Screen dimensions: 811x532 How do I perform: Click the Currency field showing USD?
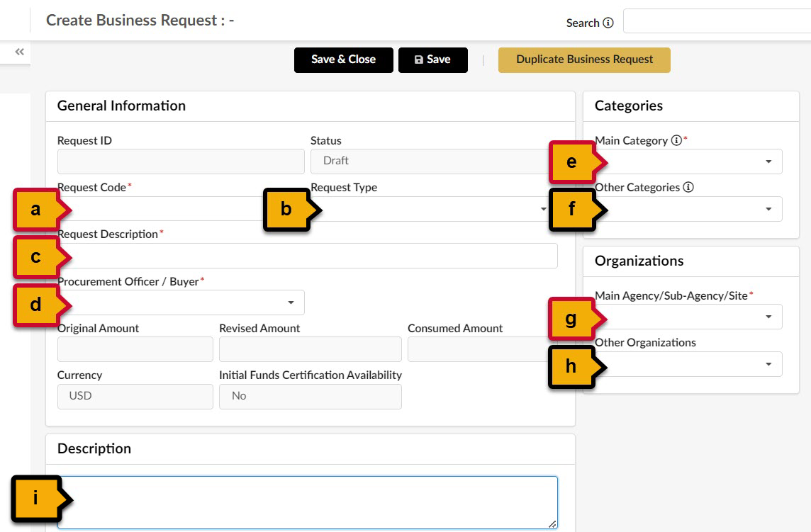point(135,397)
